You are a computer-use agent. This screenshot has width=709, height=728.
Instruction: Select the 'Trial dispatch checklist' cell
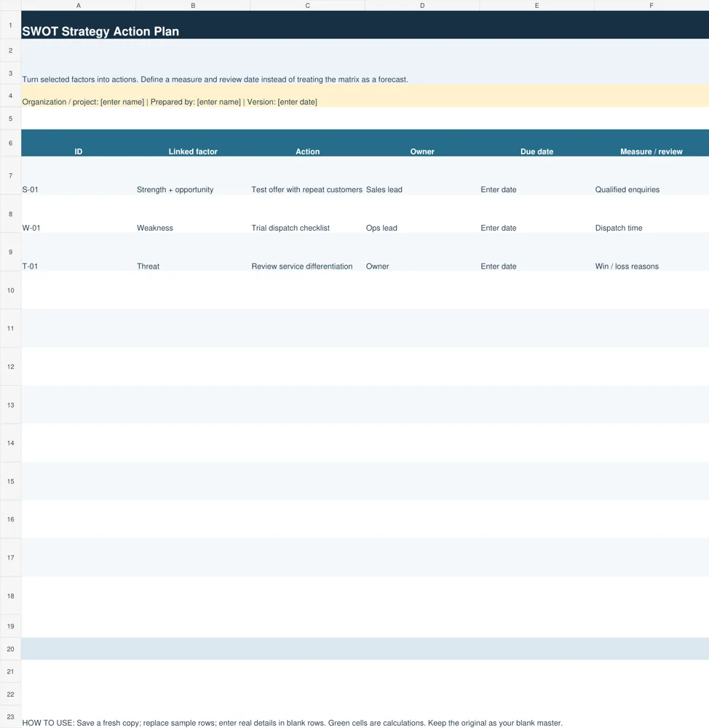308,214
